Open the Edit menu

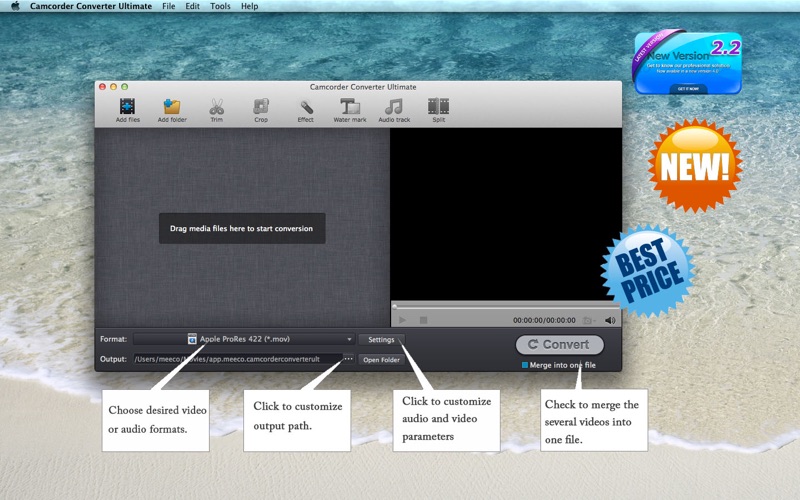[192, 6]
